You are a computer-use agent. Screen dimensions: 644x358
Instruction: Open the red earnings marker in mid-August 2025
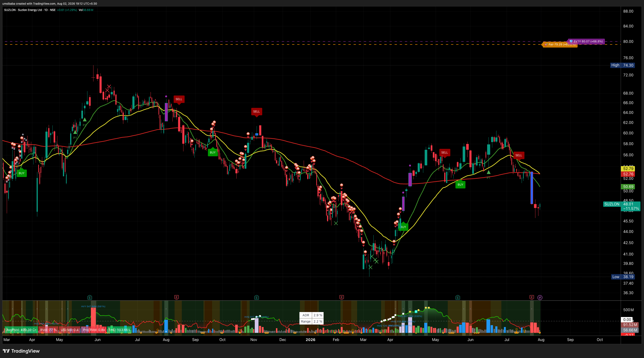(x=176, y=297)
